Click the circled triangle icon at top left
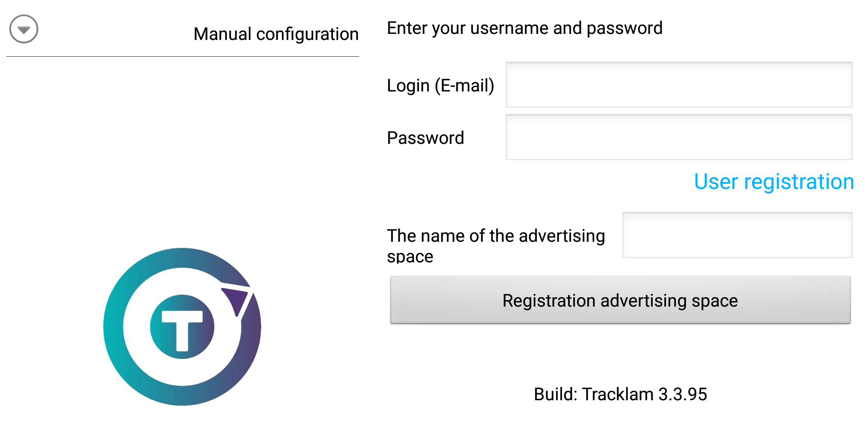The width and height of the screenshot is (868, 432). tap(24, 29)
